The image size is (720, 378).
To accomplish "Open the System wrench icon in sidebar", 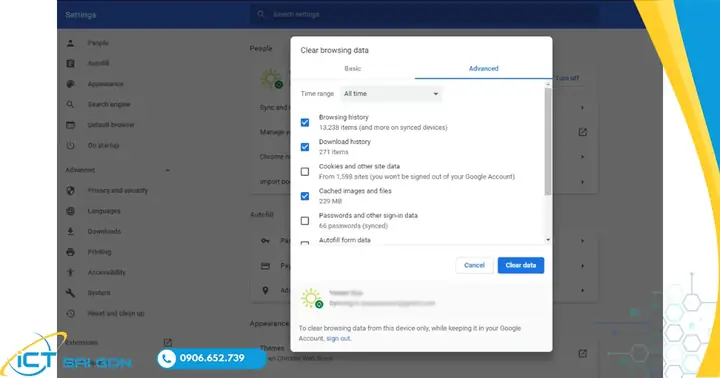I will tap(70, 293).
